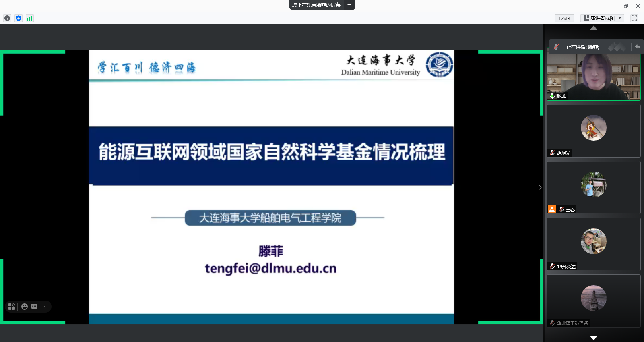Open the 演讲者视图 view dropdown

603,18
